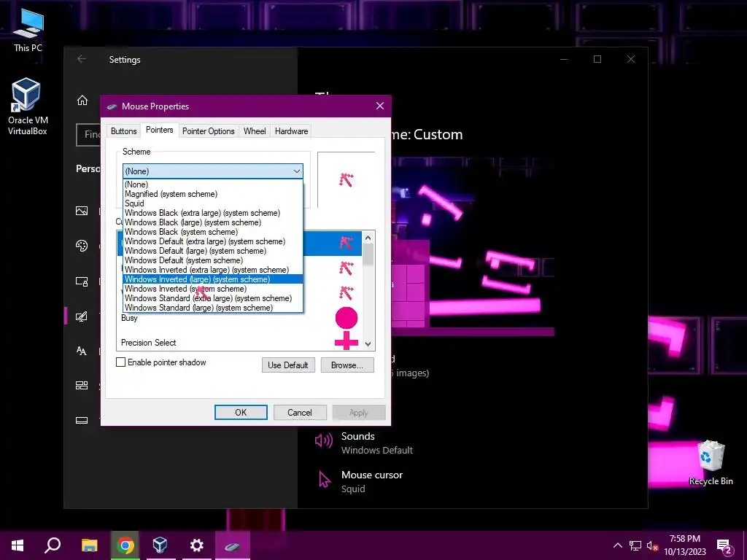Screen dimensions: 747x560
Task: Switch to Pointer Options tab
Action: tap(208, 131)
